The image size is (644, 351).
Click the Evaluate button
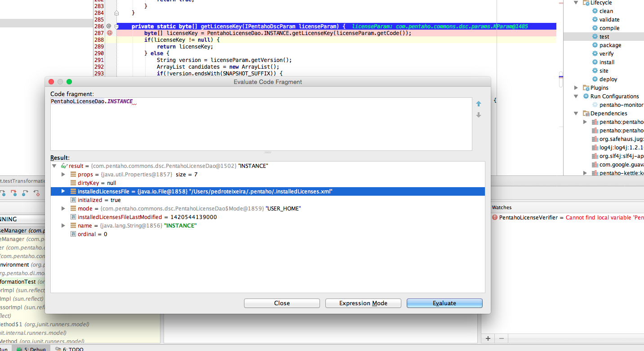(444, 303)
